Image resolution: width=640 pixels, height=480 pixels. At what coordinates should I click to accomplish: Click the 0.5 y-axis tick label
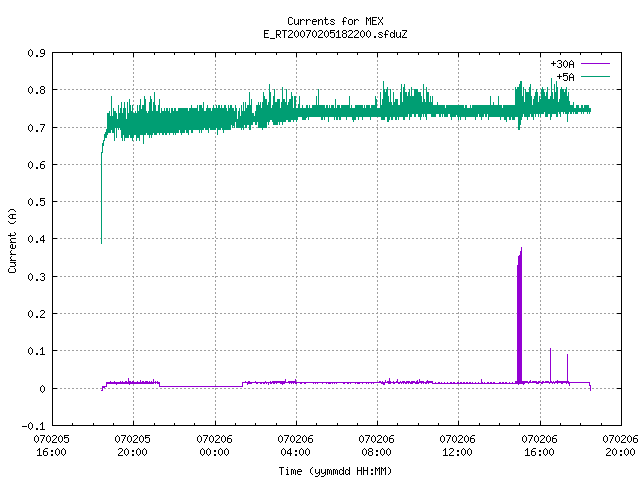pyautogui.click(x=36, y=202)
